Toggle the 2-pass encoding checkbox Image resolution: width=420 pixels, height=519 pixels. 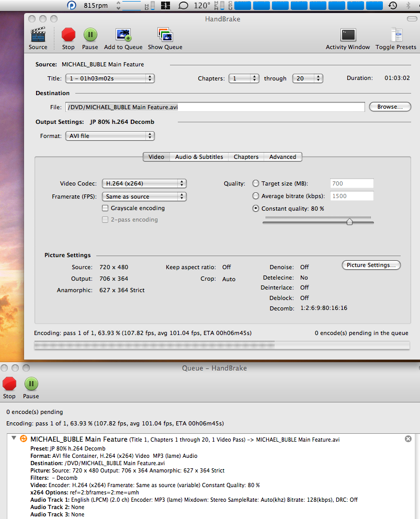(x=105, y=220)
